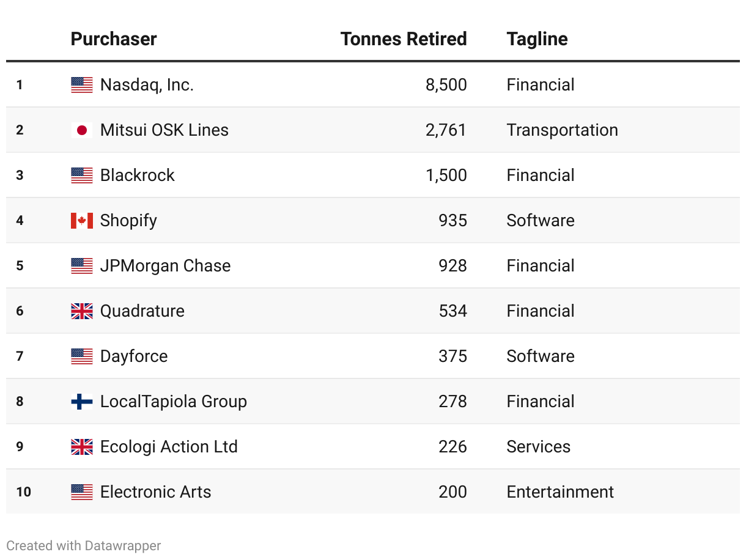Click the Purchaser column header
The image size is (746, 560).
(x=114, y=39)
